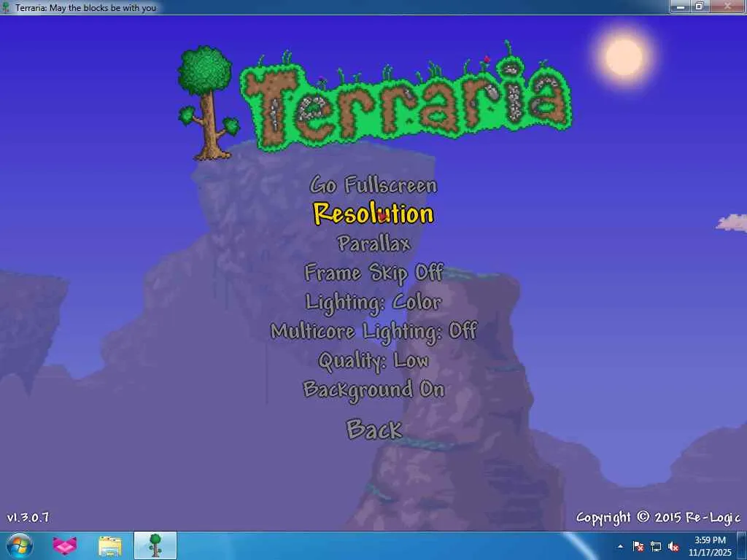The width and height of the screenshot is (747, 560).
Task: Change the Quality: Low setting
Action: coord(373,361)
